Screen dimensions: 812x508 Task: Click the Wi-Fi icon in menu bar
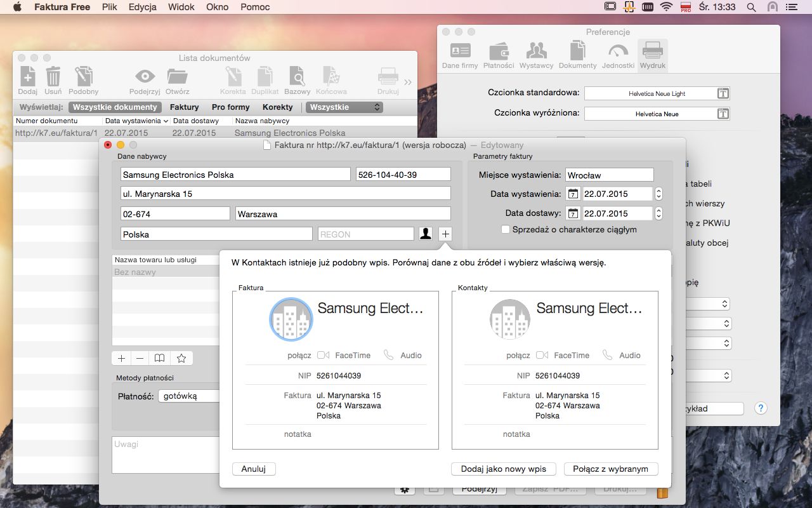pyautogui.click(x=666, y=7)
